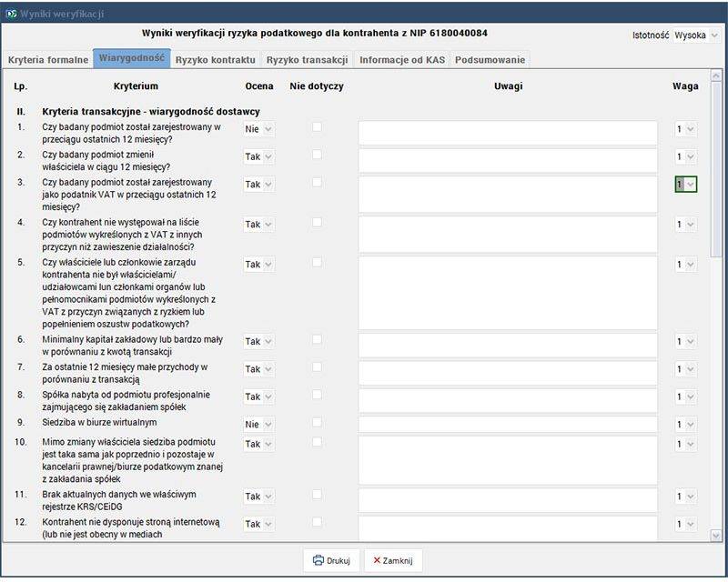Screen dimensions: 728x582
Task: Click the Waga column header
Action: (685, 85)
